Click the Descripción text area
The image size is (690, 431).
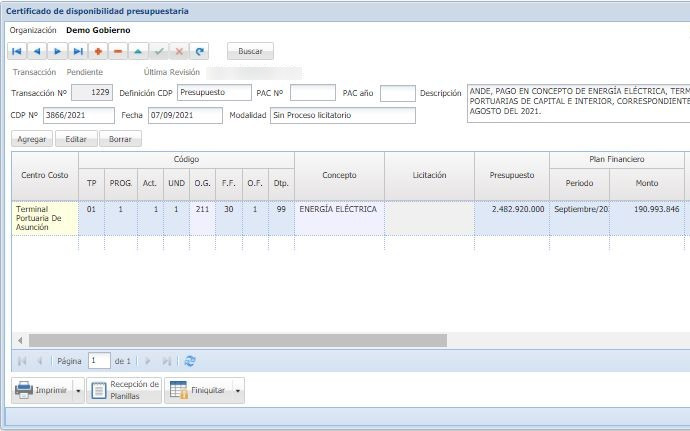click(x=578, y=103)
